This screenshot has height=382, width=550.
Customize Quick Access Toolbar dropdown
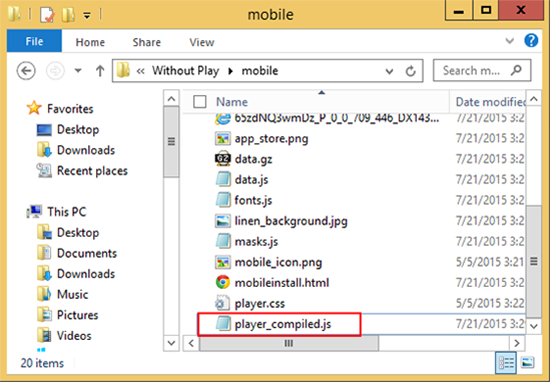[x=87, y=15]
